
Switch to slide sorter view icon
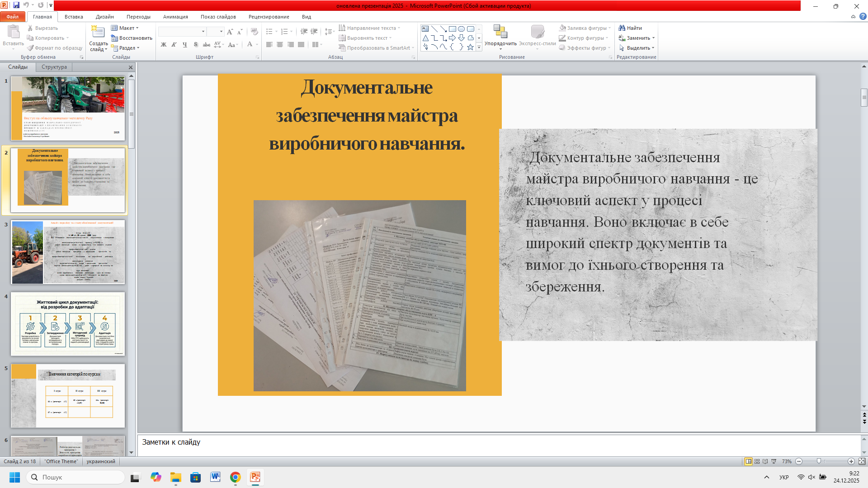tap(757, 461)
